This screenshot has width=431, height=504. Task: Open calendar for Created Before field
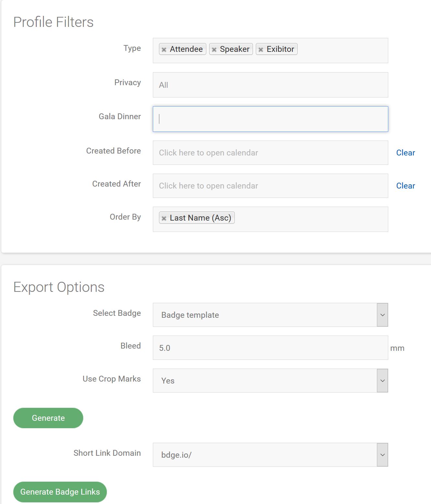pos(270,153)
